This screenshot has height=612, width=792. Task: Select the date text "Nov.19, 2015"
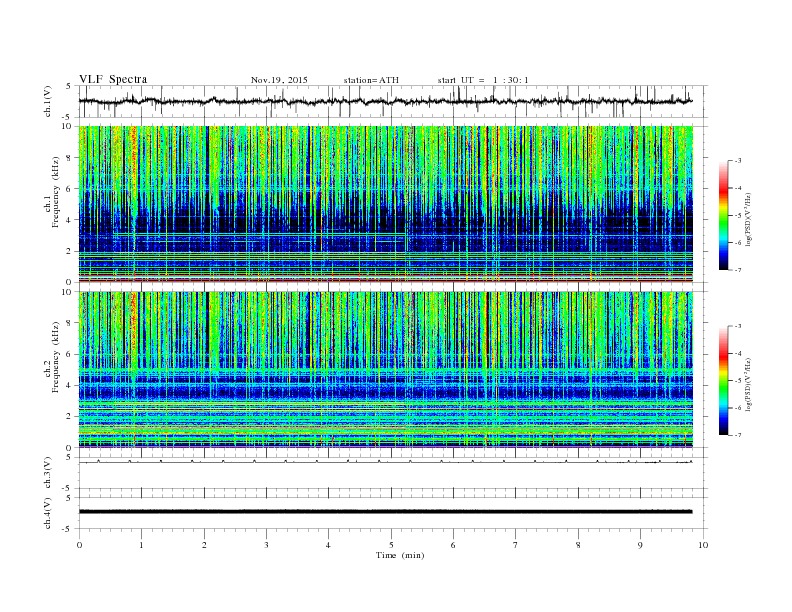click(x=279, y=80)
